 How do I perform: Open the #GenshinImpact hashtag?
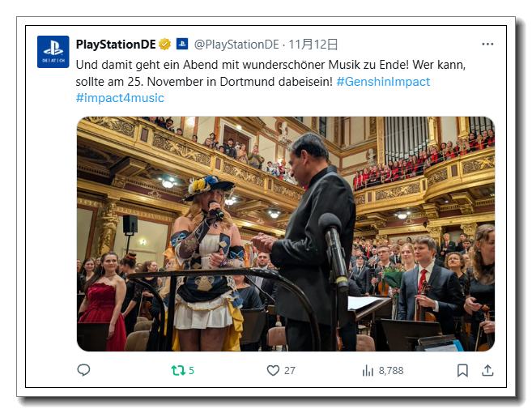tap(383, 82)
